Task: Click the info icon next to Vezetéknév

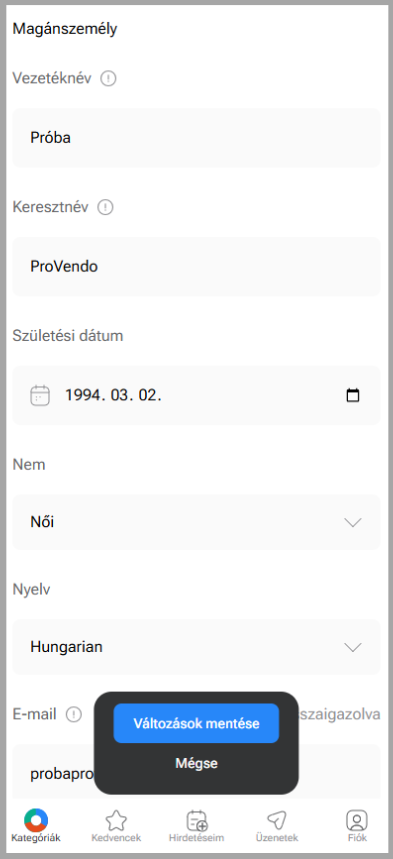Action: coord(109,79)
